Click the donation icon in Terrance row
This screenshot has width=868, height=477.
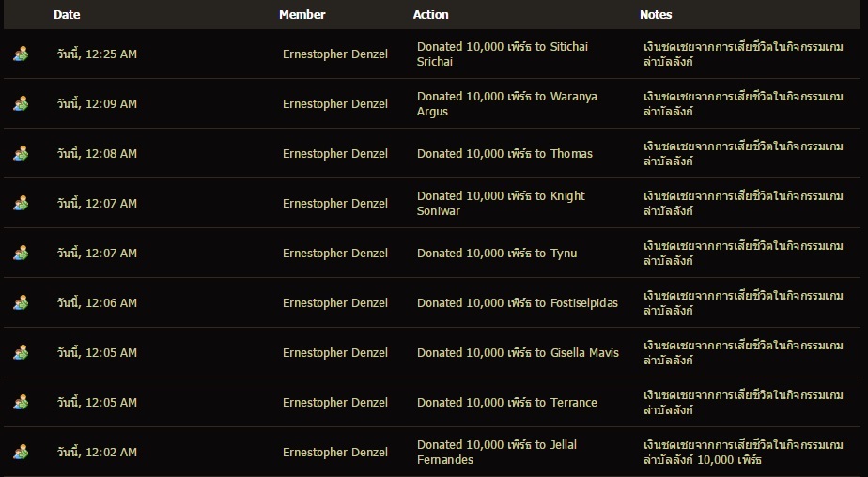click(21, 402)
